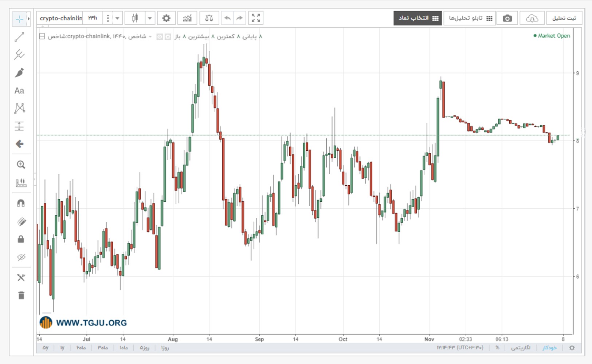Viewport: 592px width, 364px height.
Task: Toggle the % percent scale option
Action: click(497, 348)
